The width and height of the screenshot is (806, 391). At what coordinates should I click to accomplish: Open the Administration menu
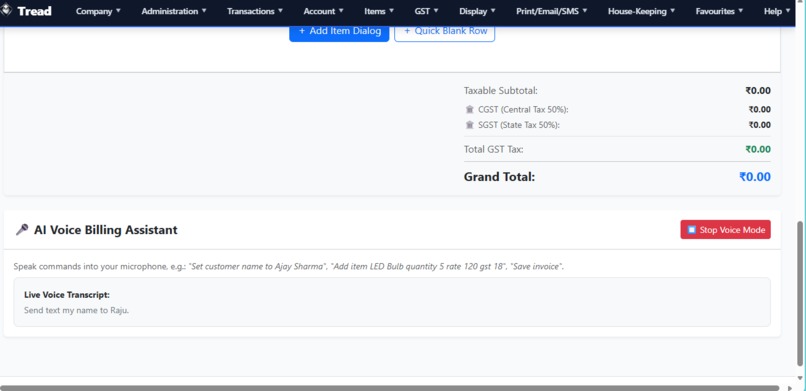[174, 11]
